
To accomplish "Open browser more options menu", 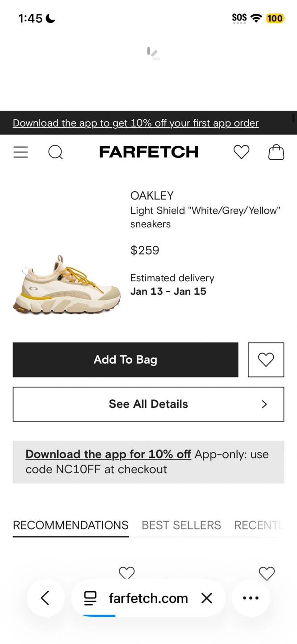I will point(251,598).
